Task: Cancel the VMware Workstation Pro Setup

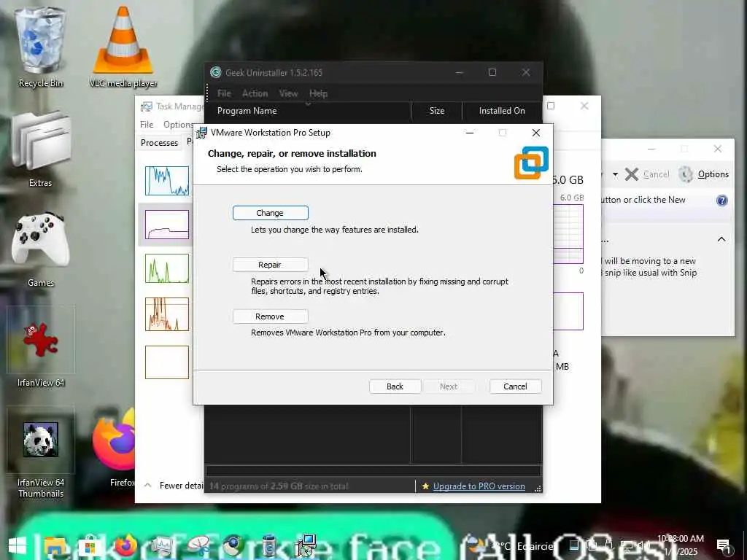Action: (x=516, y=386)
